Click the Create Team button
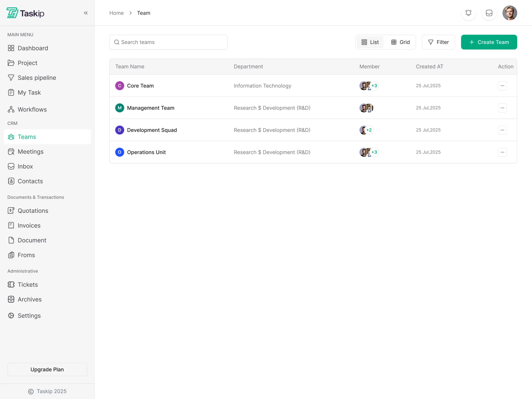 pyautogui.click(x=489, y=42)
